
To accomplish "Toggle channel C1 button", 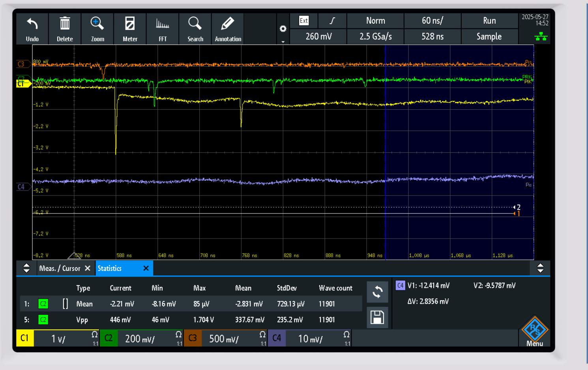I will click(x=25, y=338).
